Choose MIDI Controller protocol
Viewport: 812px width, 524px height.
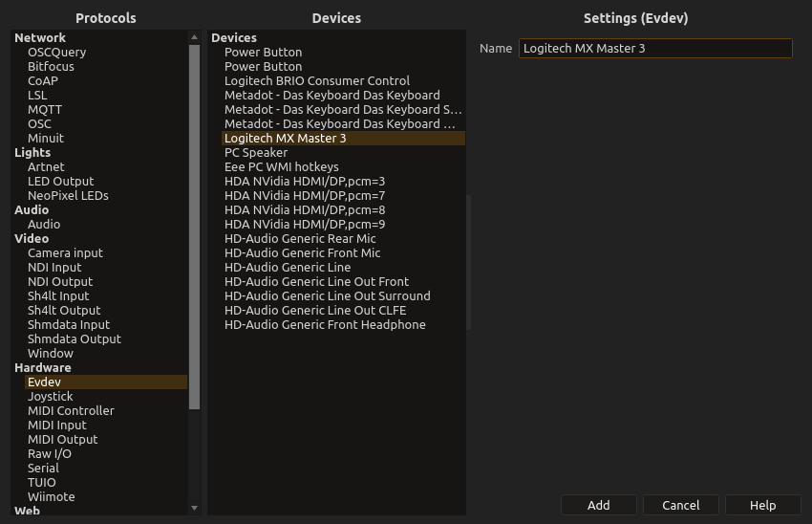pos(71,410)
